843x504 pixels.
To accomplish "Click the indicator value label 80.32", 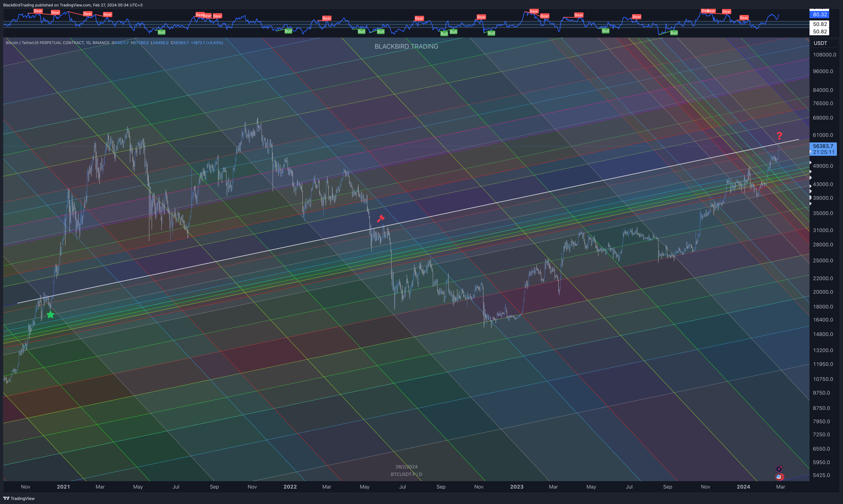I will tap(820, 15).
